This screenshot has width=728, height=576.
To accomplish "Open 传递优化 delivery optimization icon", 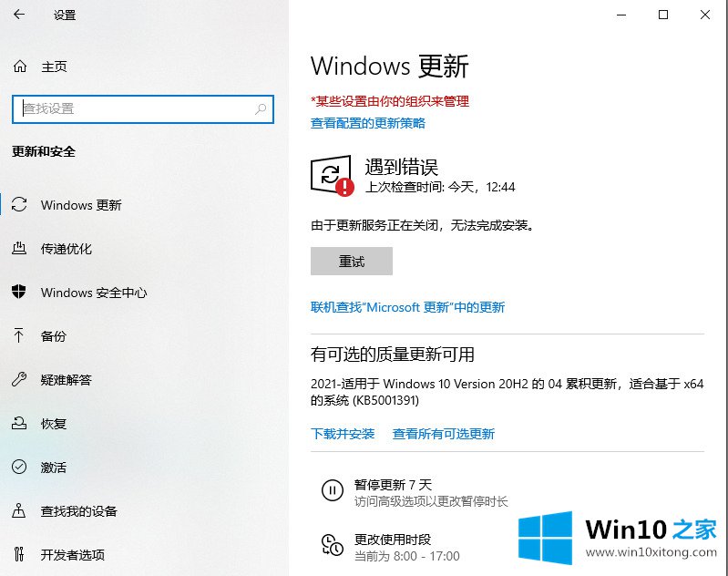I will click(19, 248).
